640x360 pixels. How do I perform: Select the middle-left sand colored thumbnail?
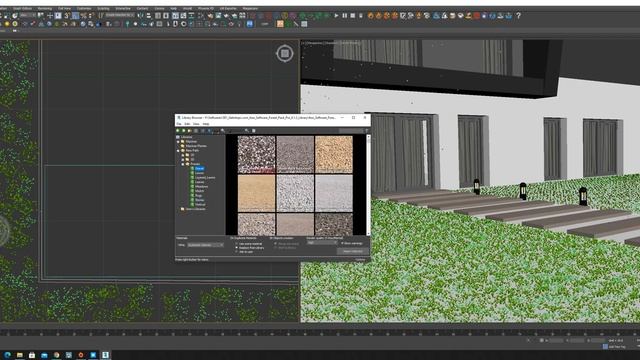(x=256, y=193)
